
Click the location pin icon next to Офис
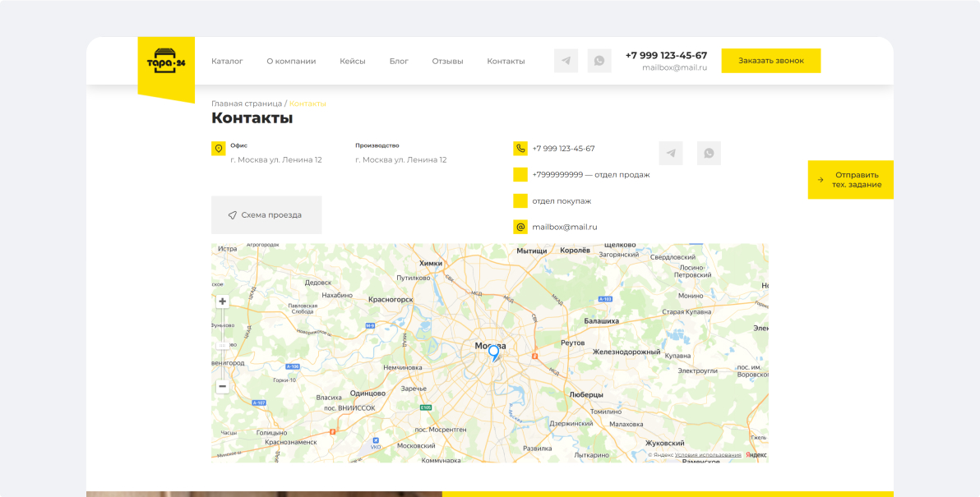coord(218,148)
